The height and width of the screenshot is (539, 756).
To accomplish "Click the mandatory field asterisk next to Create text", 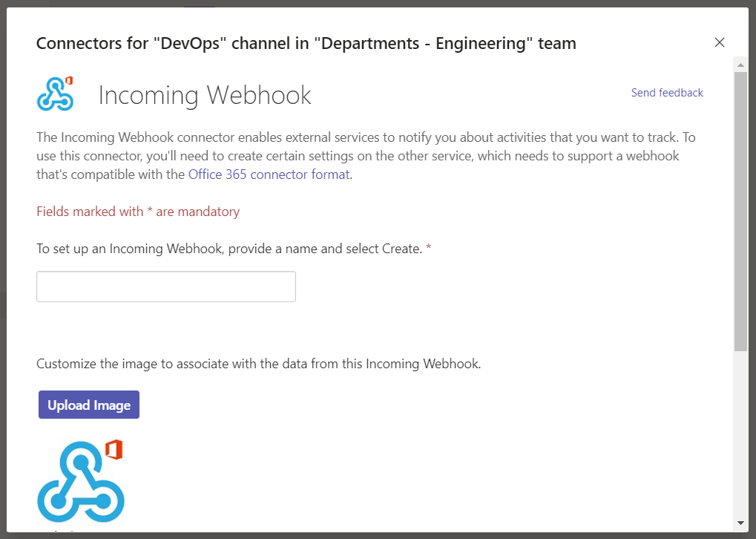I will point(427,248).
